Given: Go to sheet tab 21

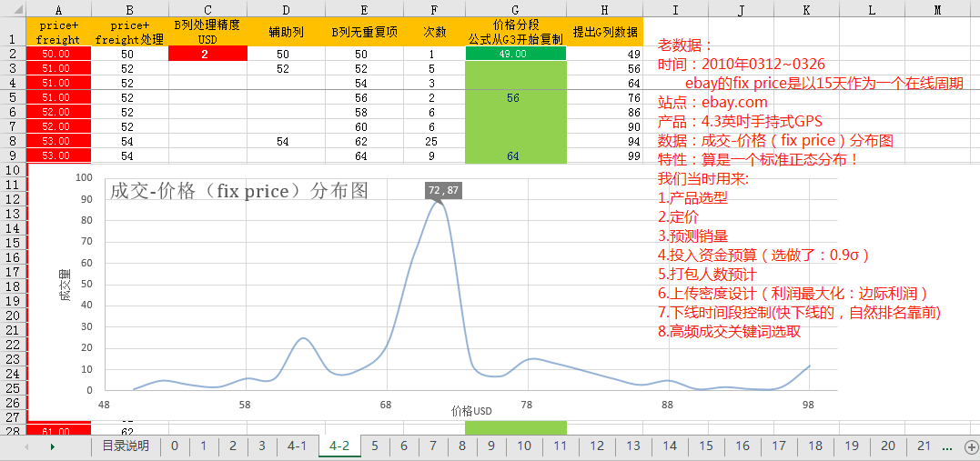Looking at the screenshot, I should click(924, 446).
